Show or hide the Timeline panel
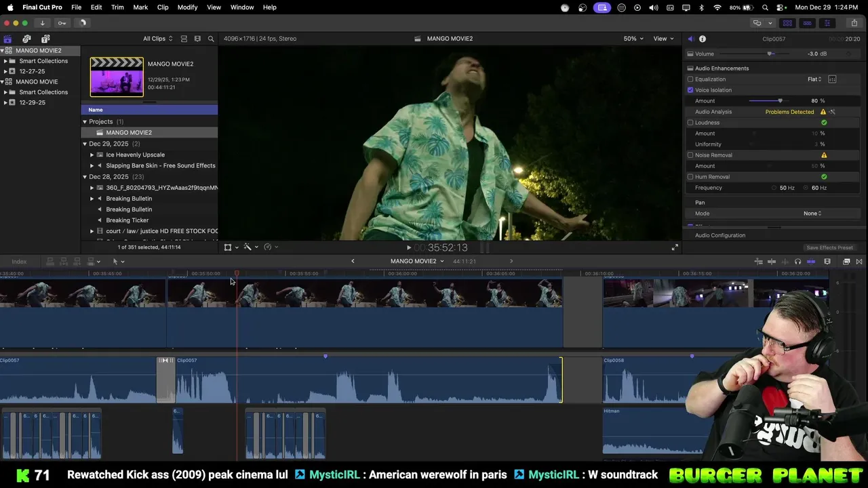Image resolution: width=868 pixels, height=488 pixels. 807,23
